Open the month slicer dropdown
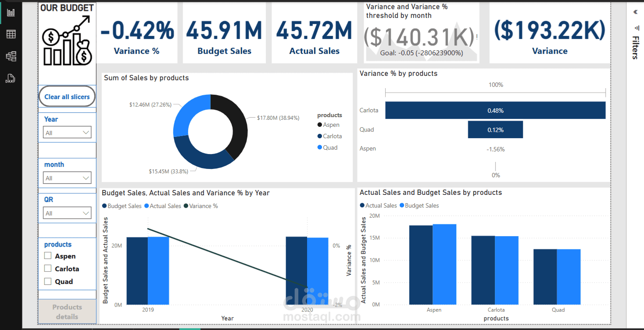The image size is (644, 330). (x=67, y=178)
